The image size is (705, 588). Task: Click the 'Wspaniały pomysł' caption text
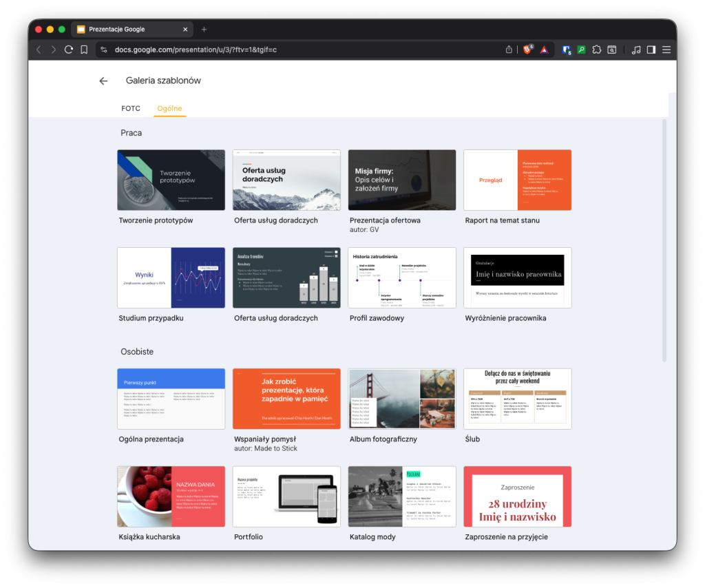click(265, 439)
